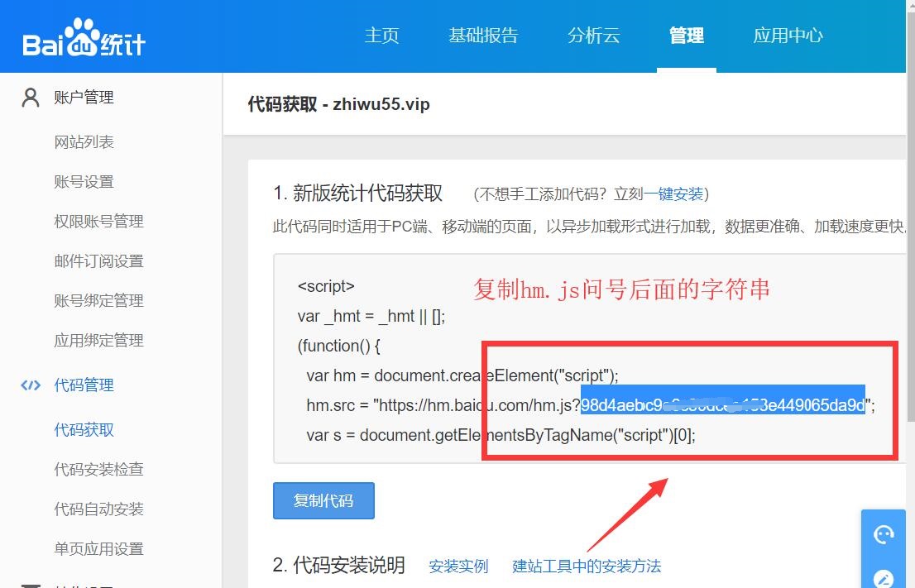Click the feedback pencil icon
915x588 pixels.
884,578
